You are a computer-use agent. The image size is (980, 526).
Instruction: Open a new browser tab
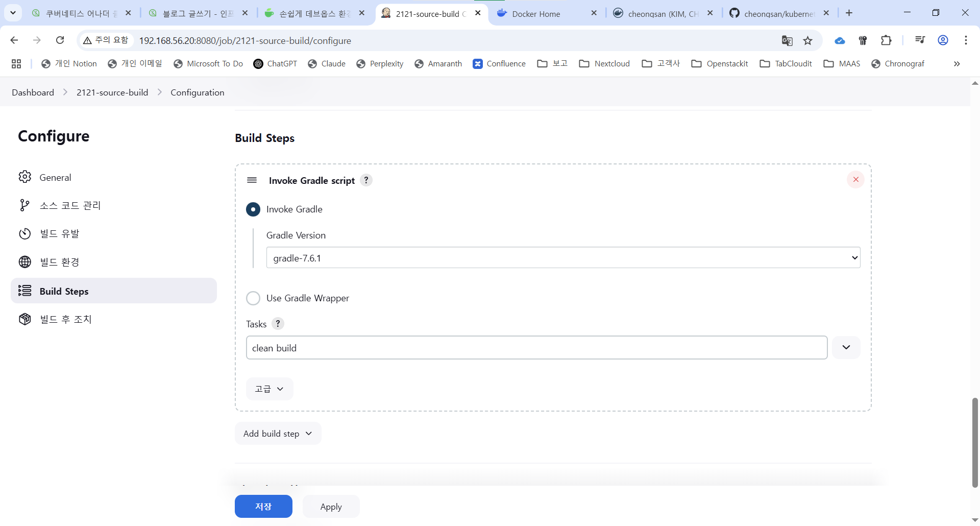point(849,13)
